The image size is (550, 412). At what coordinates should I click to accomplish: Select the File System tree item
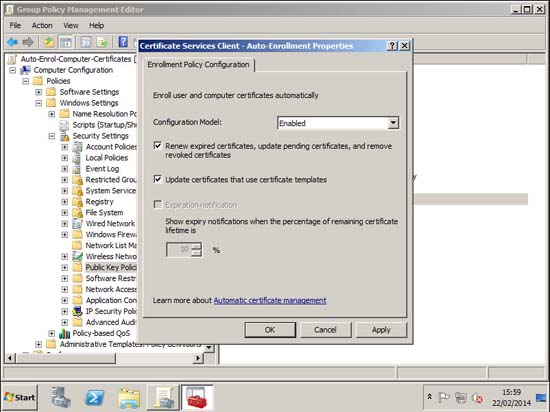pyautogui.click(x=104, y=212)
